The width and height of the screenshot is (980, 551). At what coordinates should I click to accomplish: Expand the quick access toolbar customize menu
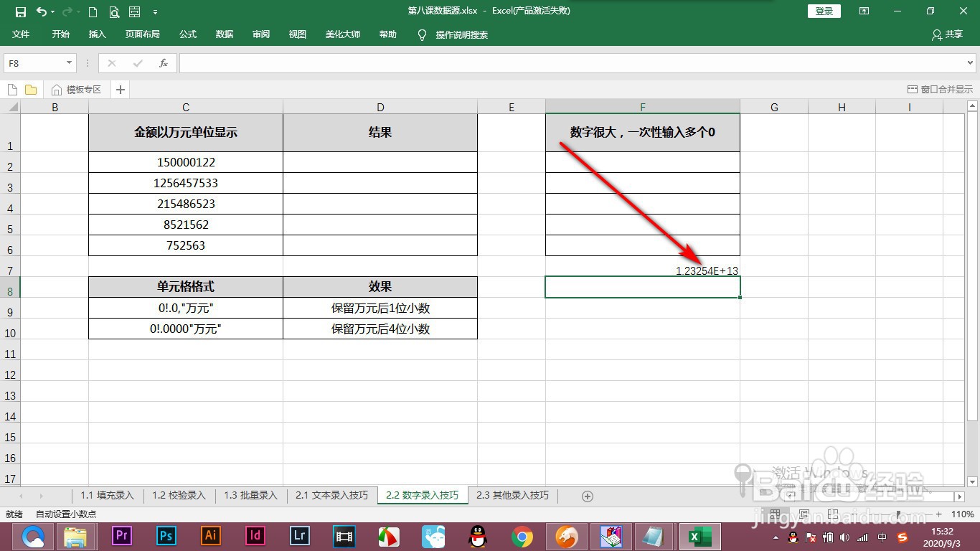click(154, 12)
